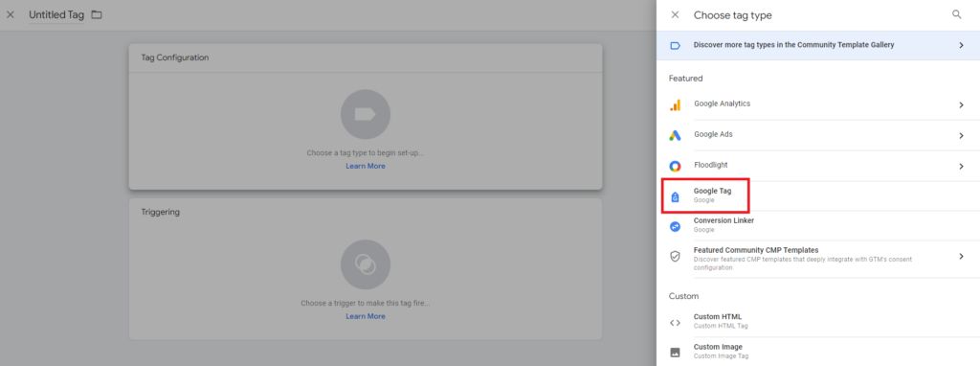Click the Google Analytics bar chart icon
This screenshot has width=980, height=366.
pos(675,105)
